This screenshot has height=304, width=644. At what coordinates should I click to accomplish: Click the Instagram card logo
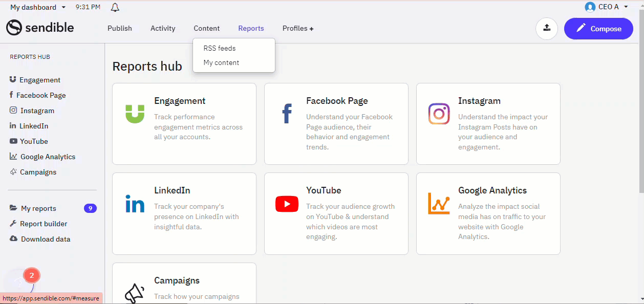click(439, 114)
